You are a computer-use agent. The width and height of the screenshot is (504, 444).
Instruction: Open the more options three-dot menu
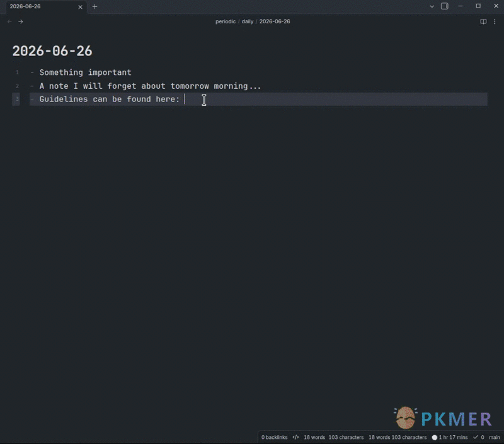495,21
